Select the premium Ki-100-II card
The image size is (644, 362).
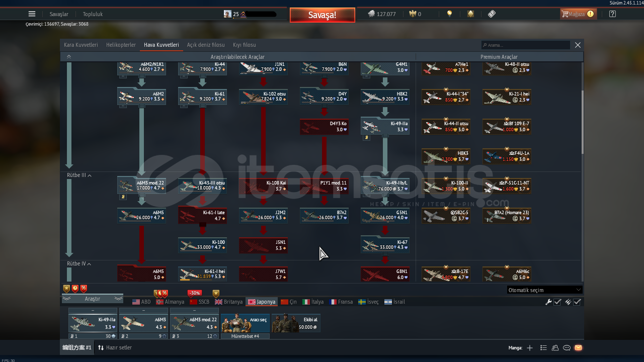point(446,186)
